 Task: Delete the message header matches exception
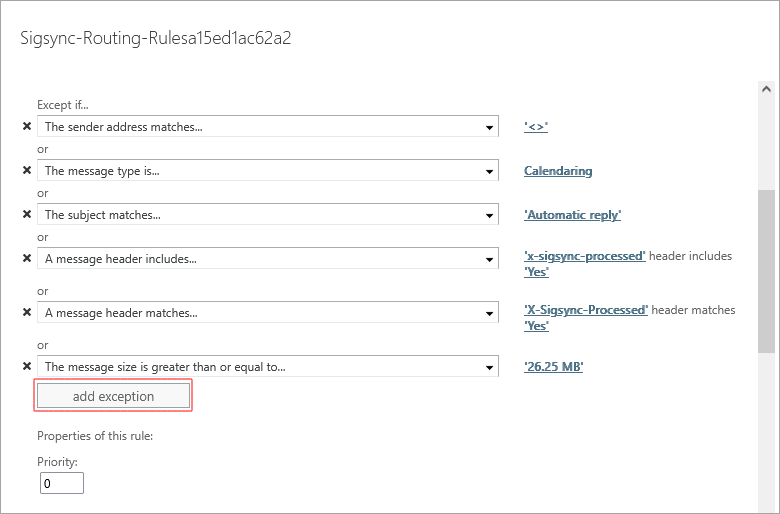pyautogui.click(x=27, y=313)
